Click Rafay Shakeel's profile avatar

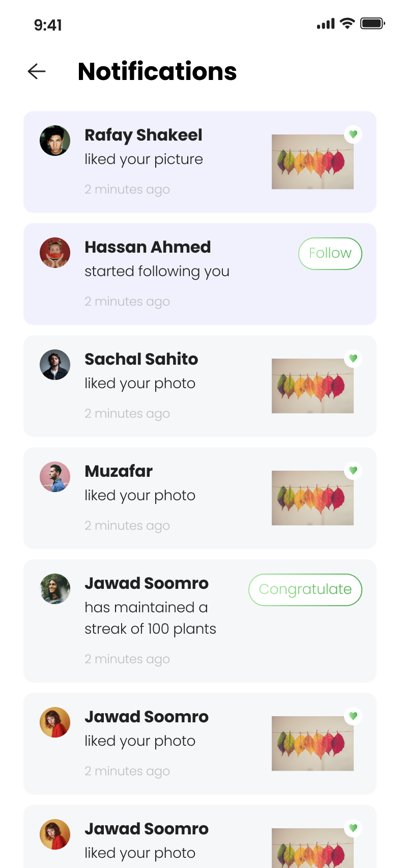click(55, 141)
